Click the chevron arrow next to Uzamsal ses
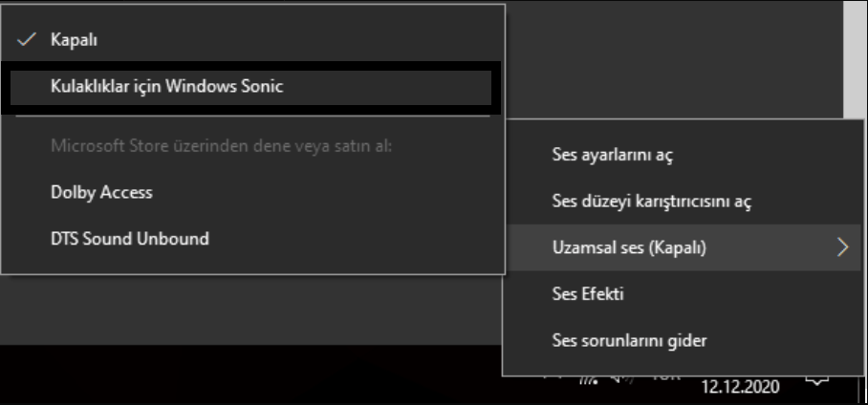Screen dimensions: 868x405 (842, 247)
